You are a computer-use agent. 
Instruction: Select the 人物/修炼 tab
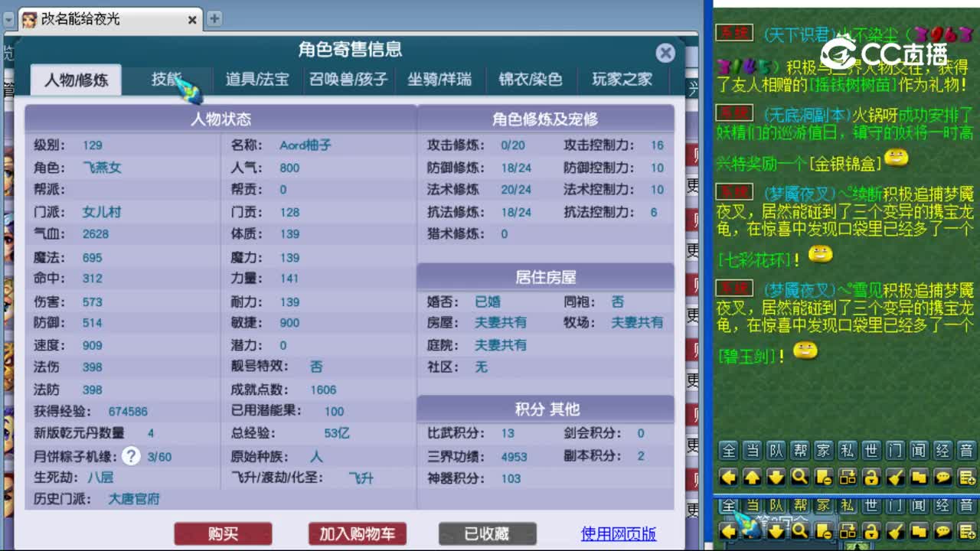click(x=76, y=80)
